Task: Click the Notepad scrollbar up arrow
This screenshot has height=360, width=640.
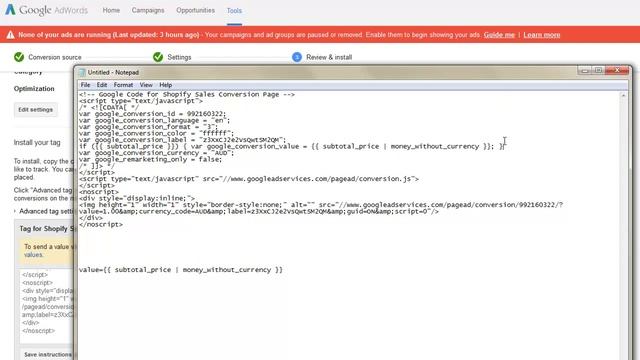Action: tap(623, 95)
